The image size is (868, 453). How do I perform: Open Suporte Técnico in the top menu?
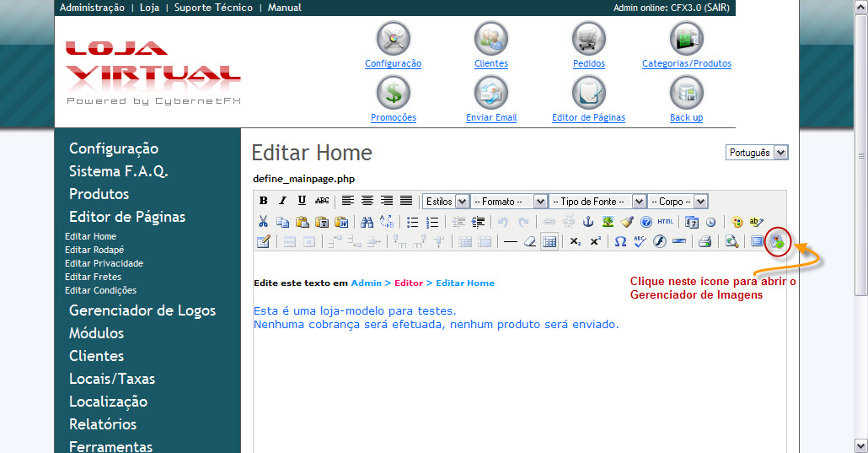(213, 8)
